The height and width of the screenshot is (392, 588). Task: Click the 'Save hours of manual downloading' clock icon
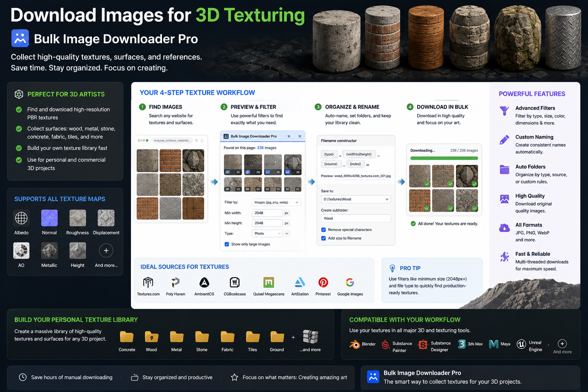pyautogui.click(x=23, y=377)
